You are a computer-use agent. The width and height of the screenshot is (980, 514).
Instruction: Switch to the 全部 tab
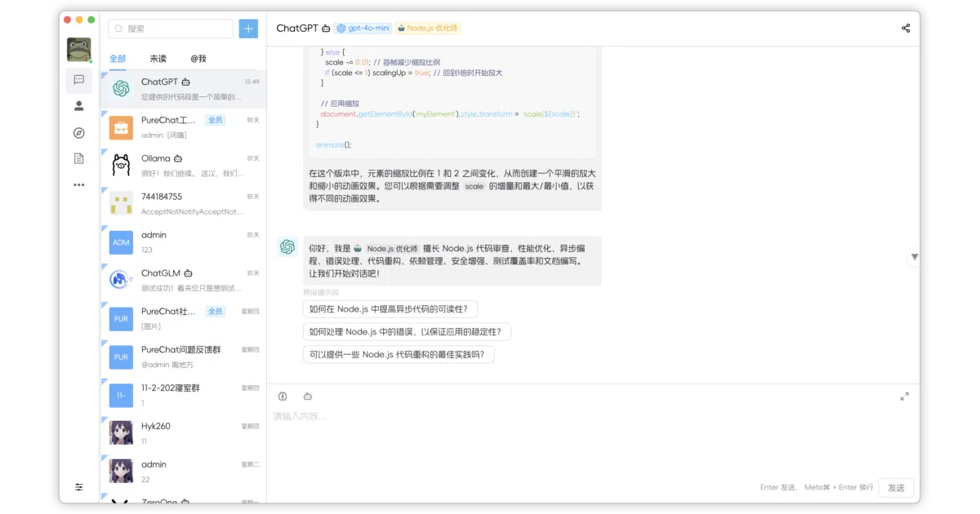point(118,59)
